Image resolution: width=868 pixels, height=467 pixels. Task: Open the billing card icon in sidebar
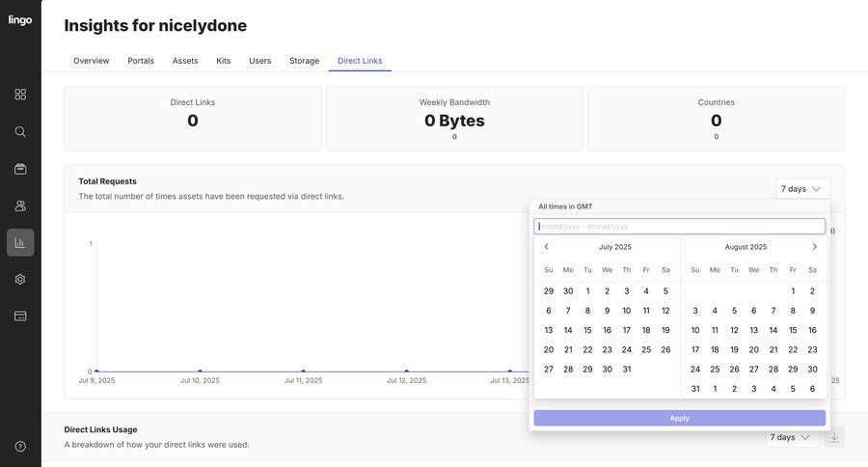(x=20, y=316)
